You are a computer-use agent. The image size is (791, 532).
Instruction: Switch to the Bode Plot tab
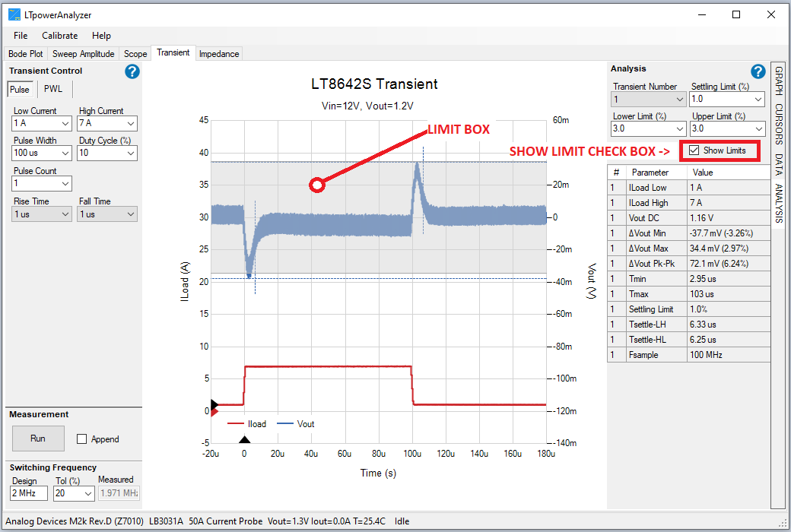(x=25, y=53)
